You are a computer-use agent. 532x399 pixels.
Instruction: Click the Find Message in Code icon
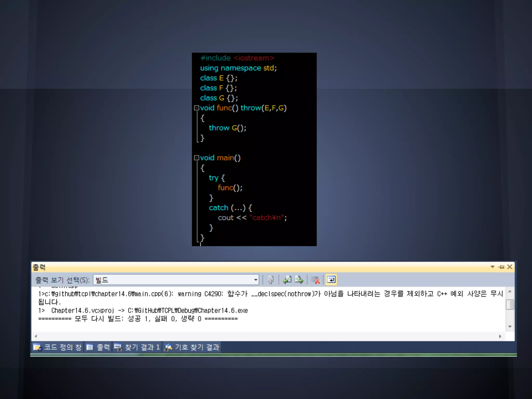click(x=270, y=280)
